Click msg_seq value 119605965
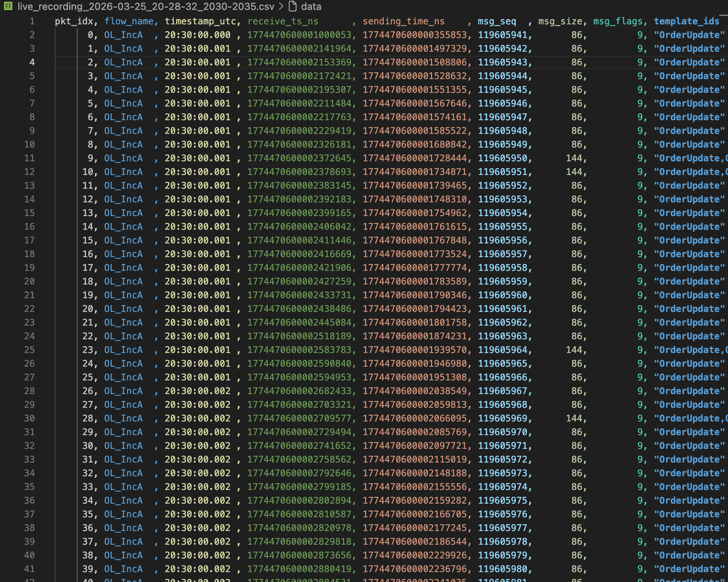 [503, 364]
